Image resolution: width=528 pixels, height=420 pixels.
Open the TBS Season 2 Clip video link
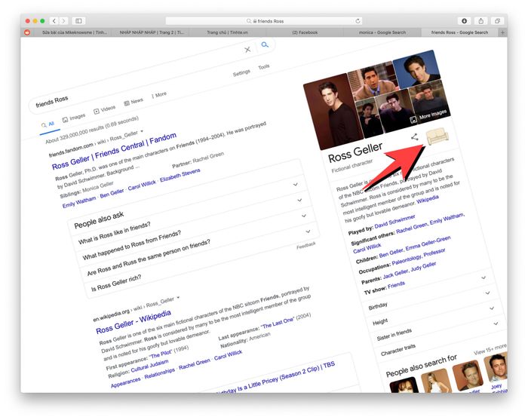coord(276,379)
